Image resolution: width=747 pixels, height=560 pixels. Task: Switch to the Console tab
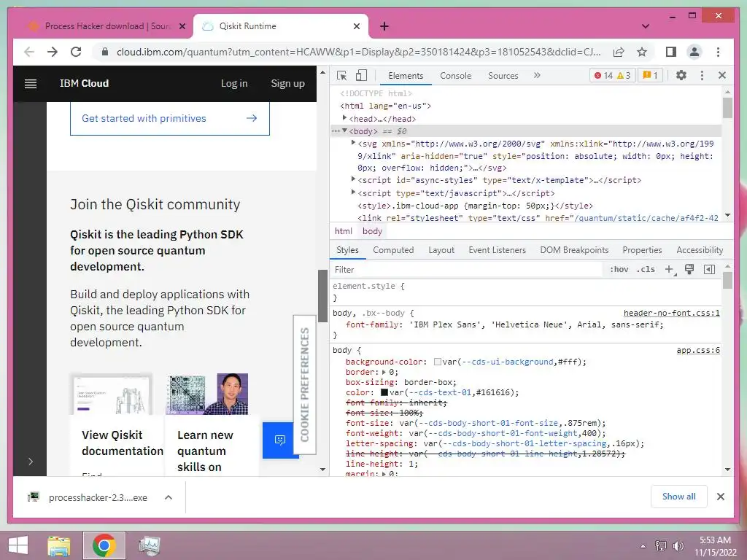455,76
